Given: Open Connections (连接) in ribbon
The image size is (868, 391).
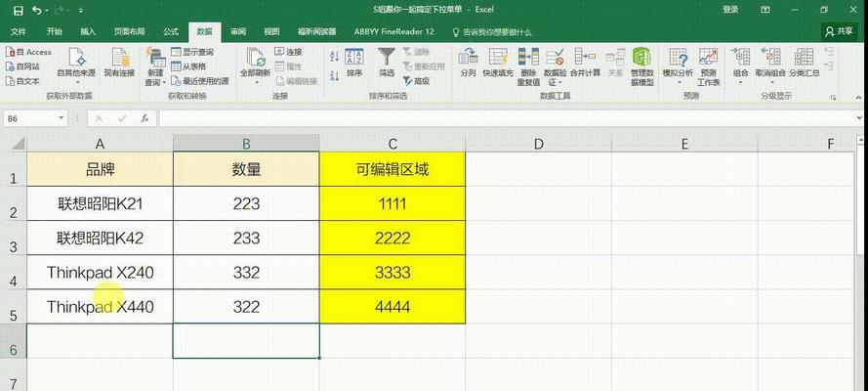Looking at the screenshot, I should pyautogui.click(x=288, y=52).
